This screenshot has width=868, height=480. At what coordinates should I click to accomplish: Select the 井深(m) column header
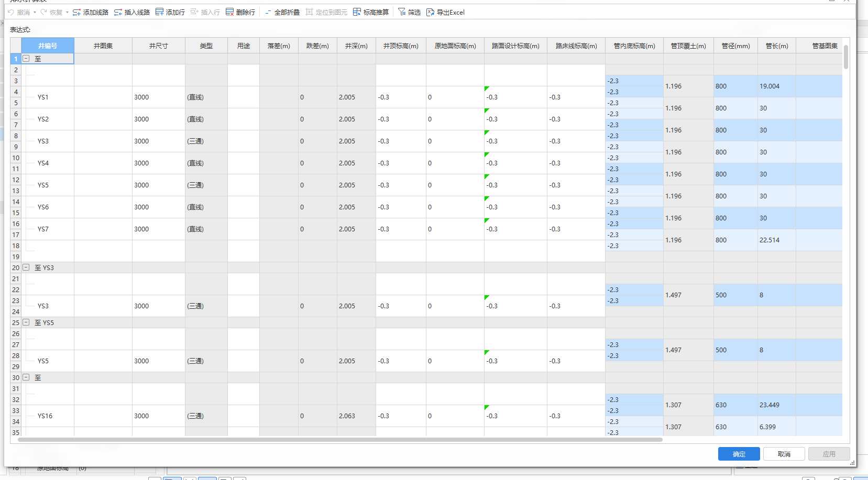(356, 46)
